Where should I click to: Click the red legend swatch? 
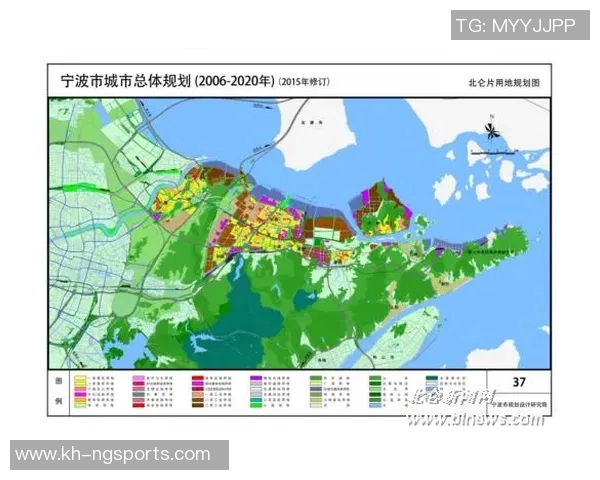pos(195,379)
